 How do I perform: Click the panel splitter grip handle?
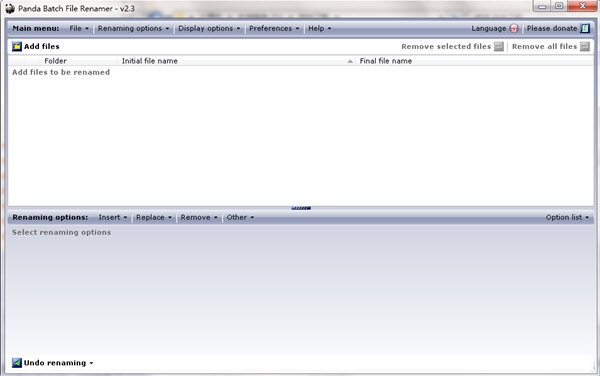301,208
